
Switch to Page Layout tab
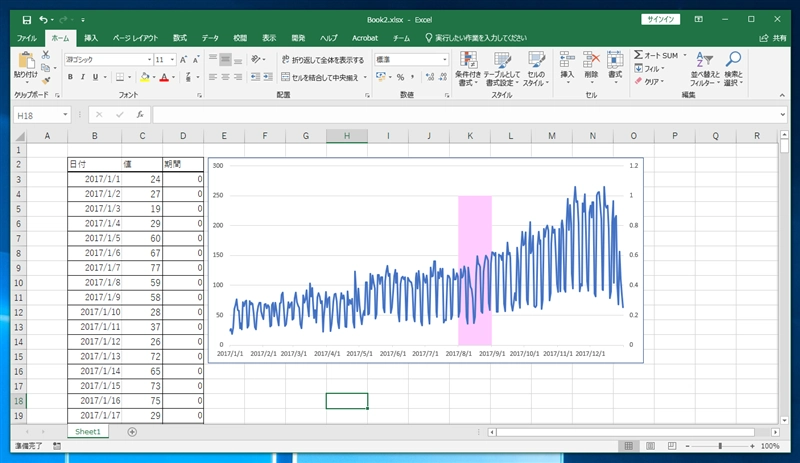[135, 38]
